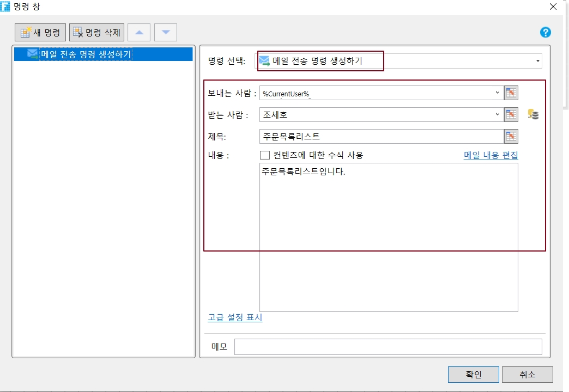569x392 pixels.
Task: Click the user database icon beside 받는 사람
Action: (533, 114)
